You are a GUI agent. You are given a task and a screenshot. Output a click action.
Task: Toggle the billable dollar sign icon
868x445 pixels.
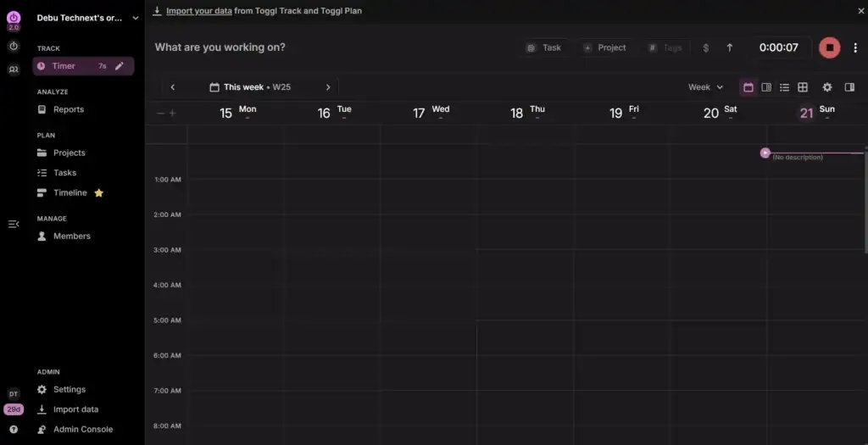click(706, 48)
